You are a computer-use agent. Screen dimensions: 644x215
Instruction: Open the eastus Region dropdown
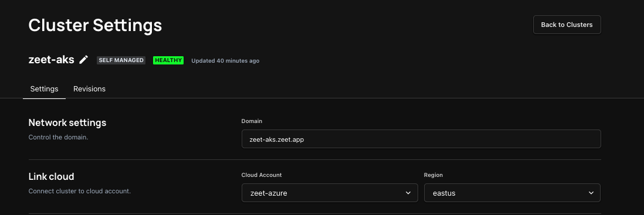(x=512, y=193)
